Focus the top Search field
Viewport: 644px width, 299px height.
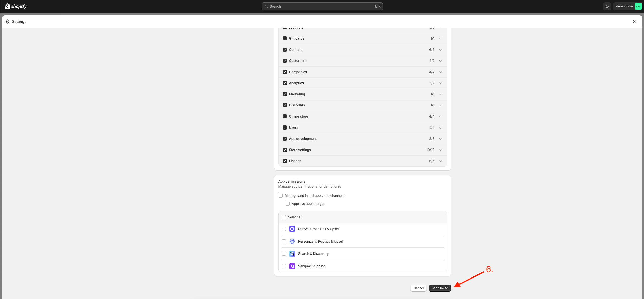pyautogui.click(x=322, y=6)
